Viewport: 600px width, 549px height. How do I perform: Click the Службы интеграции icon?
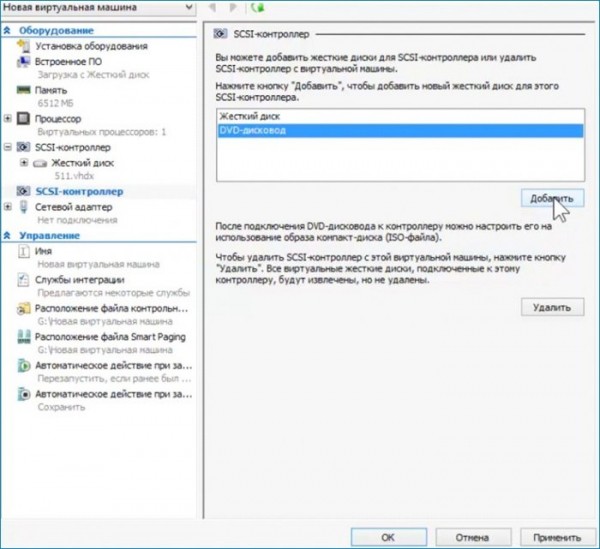pyautogui.click(x=23, y=280)
